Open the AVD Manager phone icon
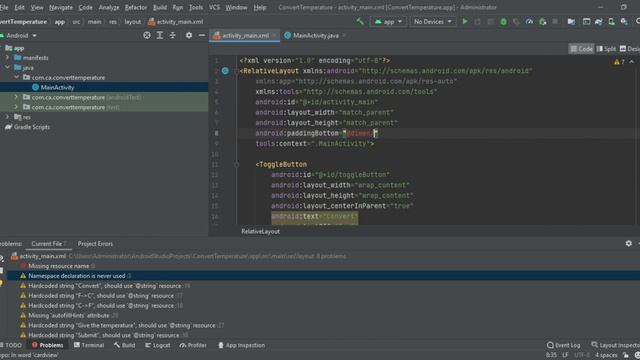 [611, 22]
